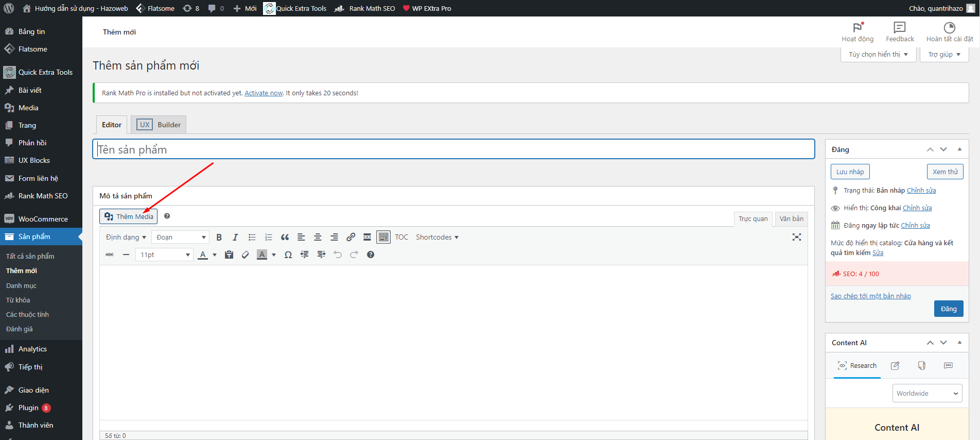Viewport: 980px width, 440px height.
Task: Enter distraction-free fullscreen editor mode
Action: [796, 237]
